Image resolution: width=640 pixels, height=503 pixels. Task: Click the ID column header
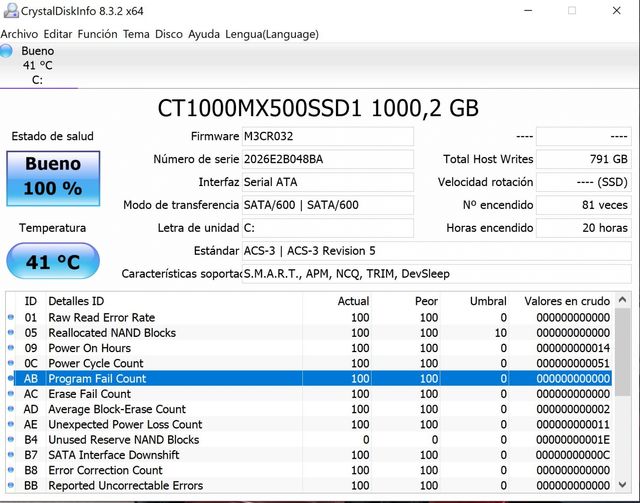click(30, 301)
